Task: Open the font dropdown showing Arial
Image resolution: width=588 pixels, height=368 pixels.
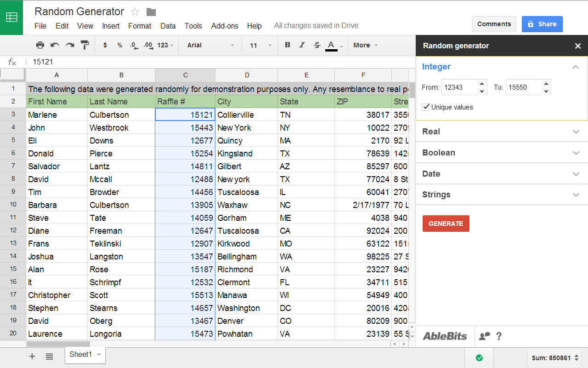Action: (x=210, y=45)
